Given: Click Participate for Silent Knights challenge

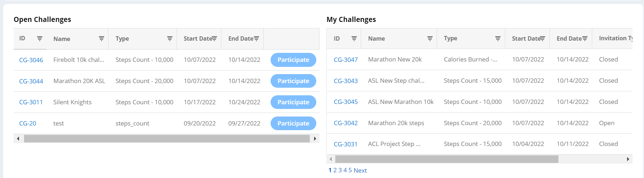Looking at the screenshot, I should click(x=293, y=102).
